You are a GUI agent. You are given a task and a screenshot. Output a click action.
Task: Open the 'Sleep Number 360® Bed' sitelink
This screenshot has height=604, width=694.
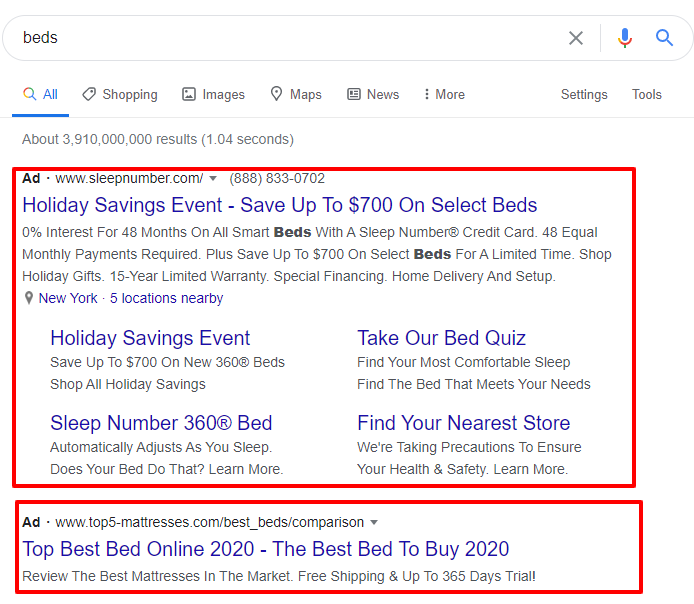coord(161,423)
